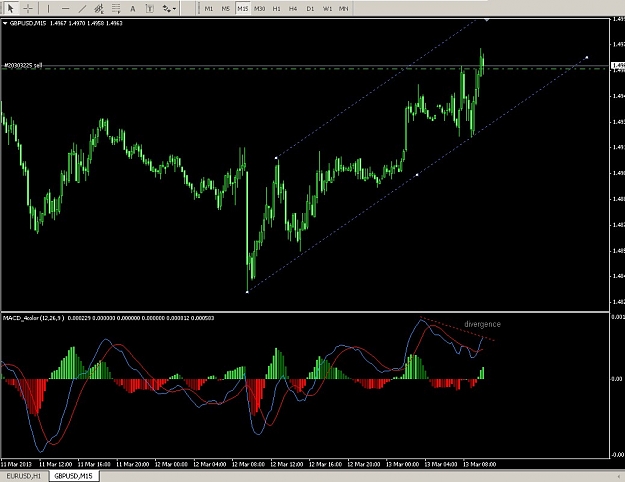Click the '12 Mar 08:00' time label

point(248,464)
